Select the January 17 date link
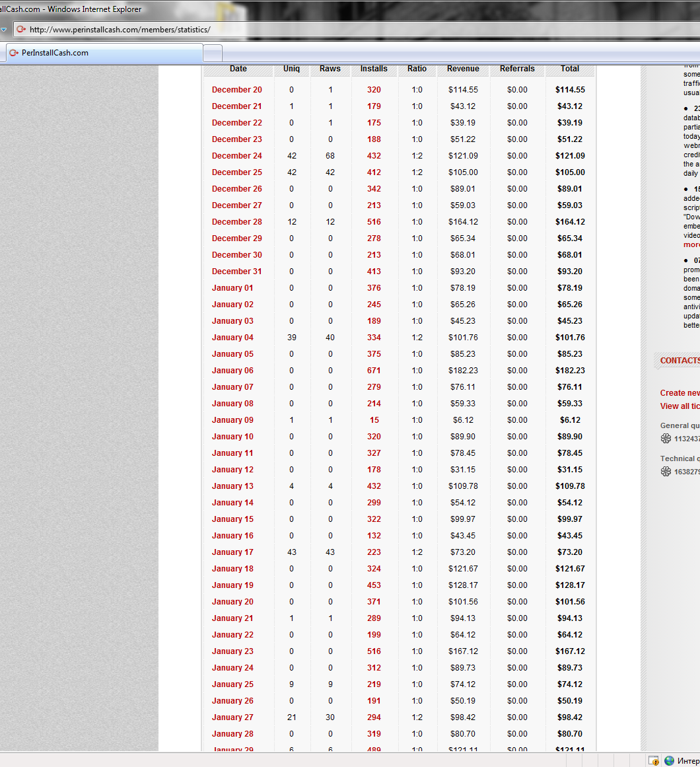This screenshot has height=767, width=700. coord(232,552)
